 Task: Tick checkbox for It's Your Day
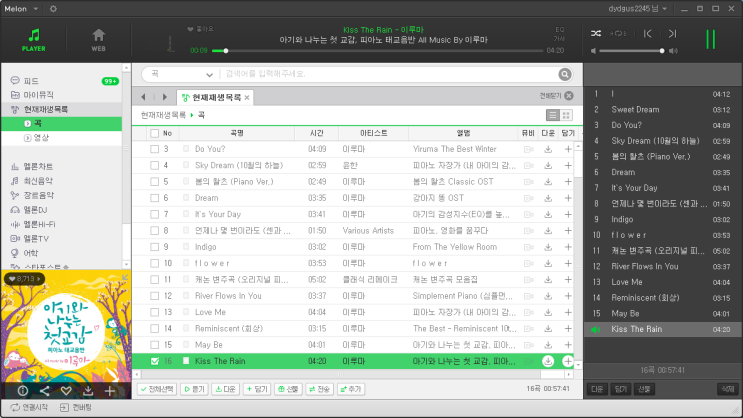coord(154,215)
